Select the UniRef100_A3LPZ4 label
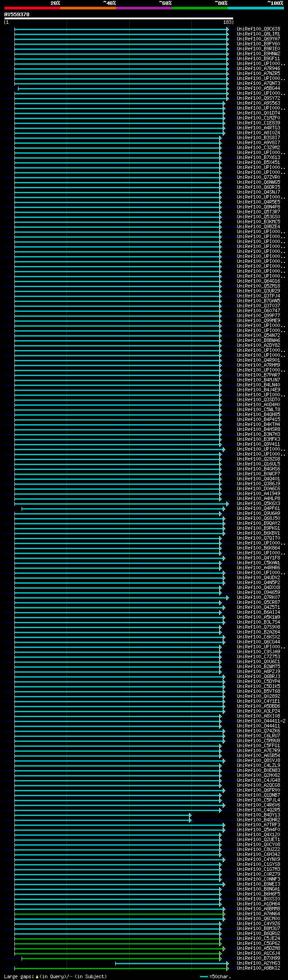Image resolution: width=288 pixels, height=980 pixels. click(x=258, y=711)
